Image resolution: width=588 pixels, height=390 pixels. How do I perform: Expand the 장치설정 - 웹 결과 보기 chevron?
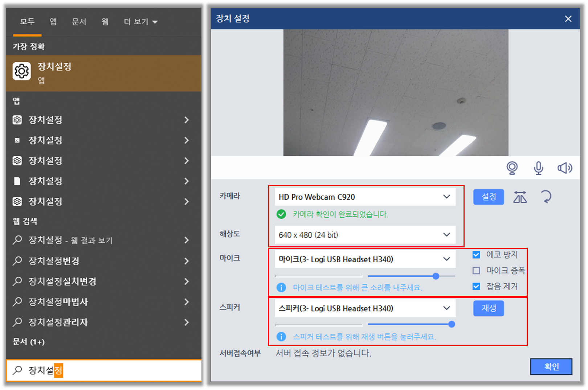tap(187, 240)
